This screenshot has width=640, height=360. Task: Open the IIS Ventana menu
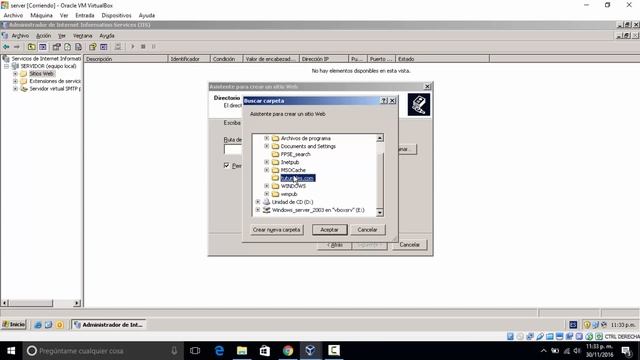tap(82, 36)
